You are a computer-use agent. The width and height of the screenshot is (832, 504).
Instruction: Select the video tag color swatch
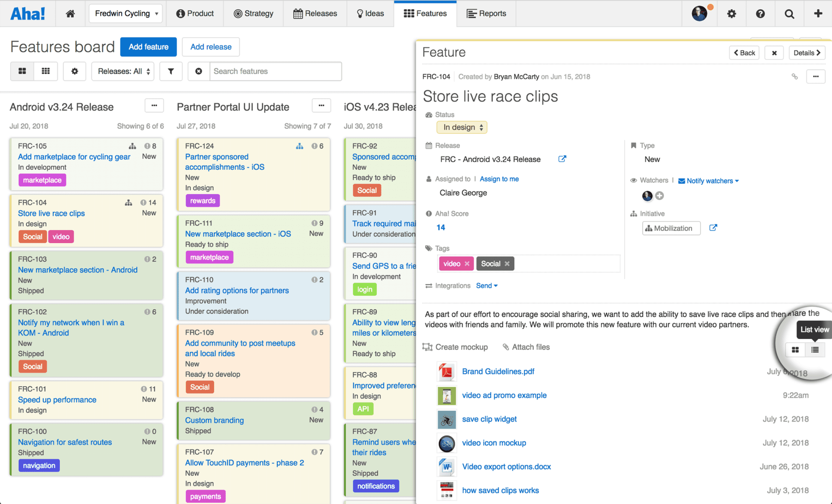[x=451, y=263]
